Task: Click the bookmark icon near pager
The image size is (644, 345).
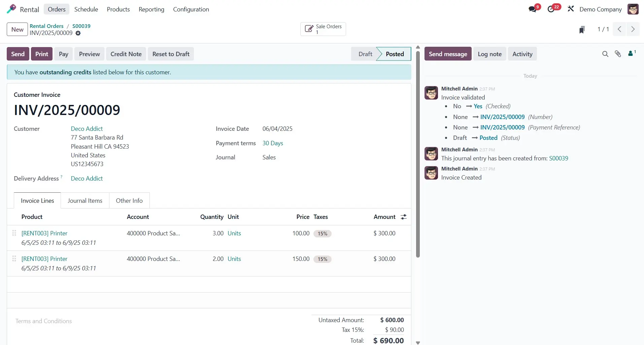Action: (582, 30)
